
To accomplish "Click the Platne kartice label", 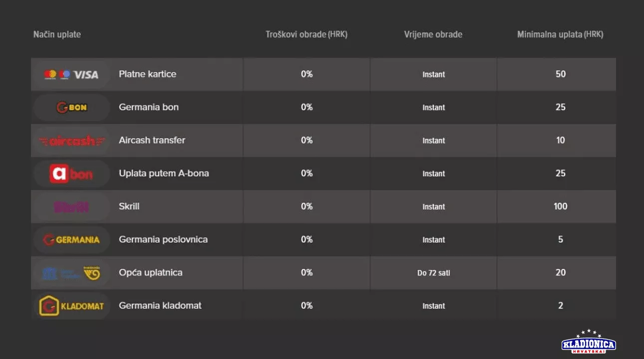I will click(x=147, y=74).
